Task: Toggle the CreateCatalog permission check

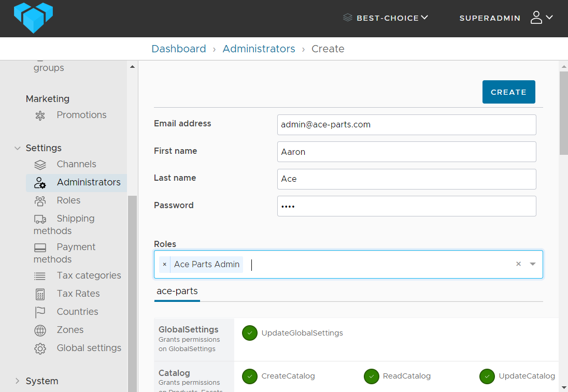Action: click(250, 376)
